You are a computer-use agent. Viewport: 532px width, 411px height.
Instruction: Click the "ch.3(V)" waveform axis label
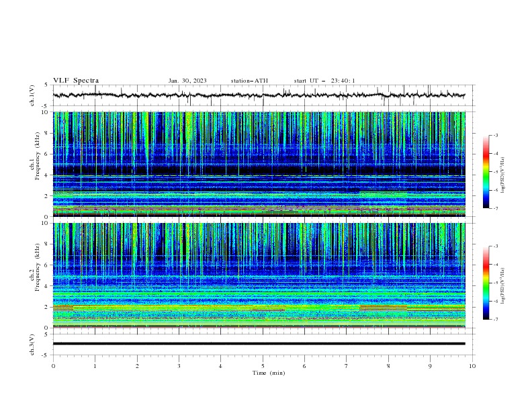32,345
